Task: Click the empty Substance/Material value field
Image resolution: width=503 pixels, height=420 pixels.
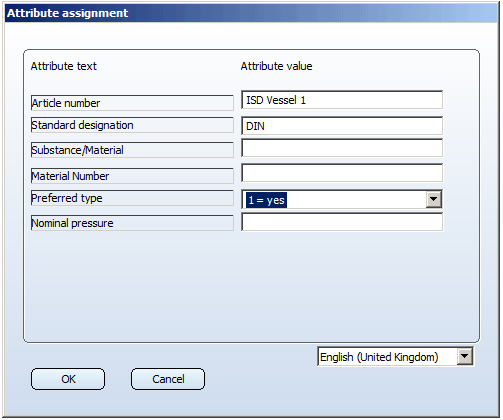Action: pyautogui.click(x=342, y=148)
